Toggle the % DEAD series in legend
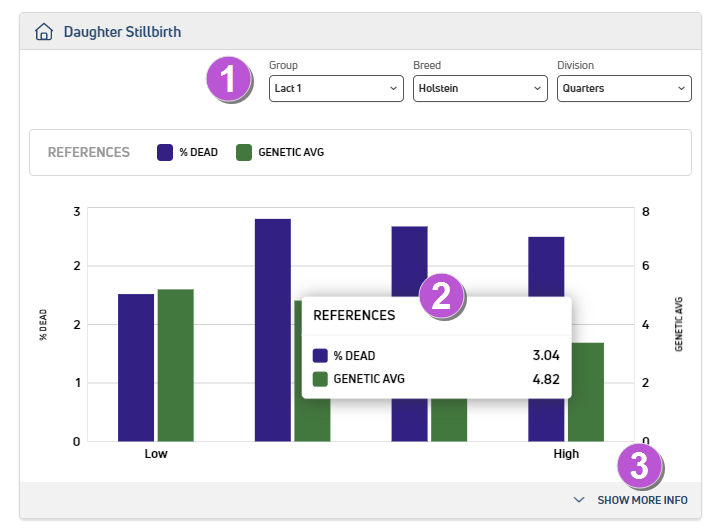The height and width of the screenshot is (532, 718). click(x=188, y=153)
